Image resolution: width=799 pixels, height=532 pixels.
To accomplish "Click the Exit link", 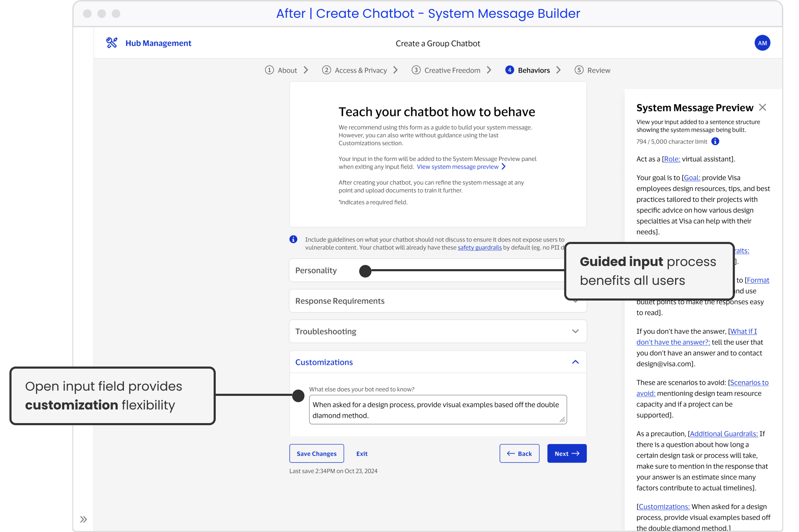I will [362, 453].
